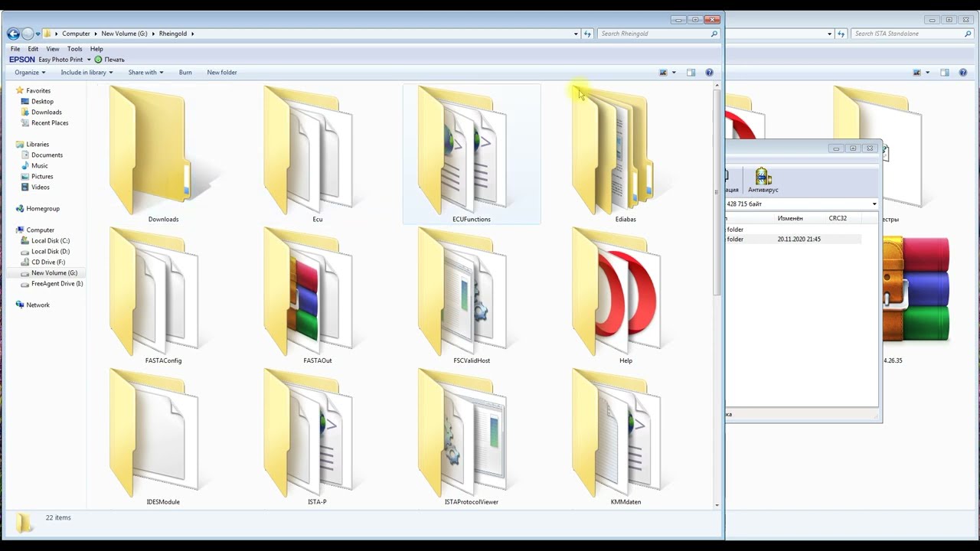Click the help icon in ISTA Standalone window
Screen dimensions: 980x551
coord(963,73)
